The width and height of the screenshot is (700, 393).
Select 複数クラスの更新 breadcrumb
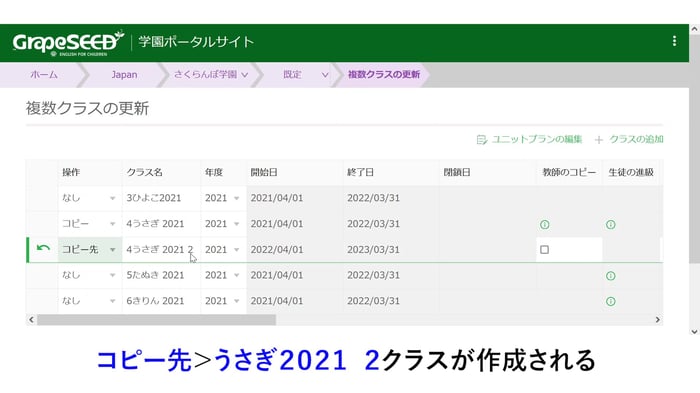tap(384, 75)
